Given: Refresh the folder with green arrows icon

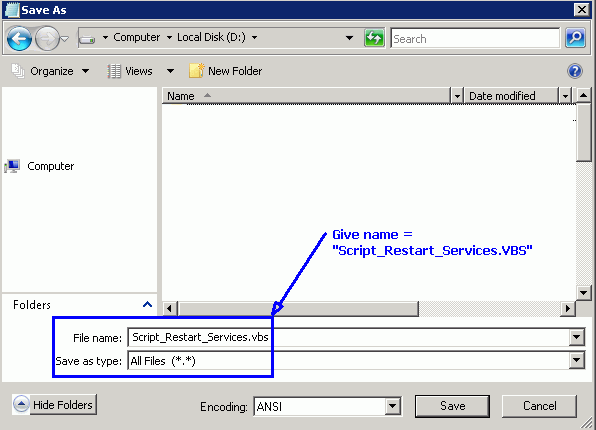Looking at the screenshot, I should coord(374,38).
